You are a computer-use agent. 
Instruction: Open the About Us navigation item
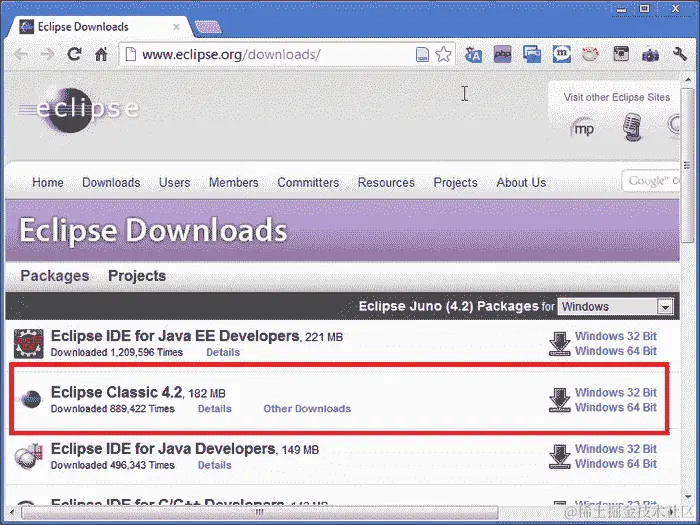click(521, 183)
